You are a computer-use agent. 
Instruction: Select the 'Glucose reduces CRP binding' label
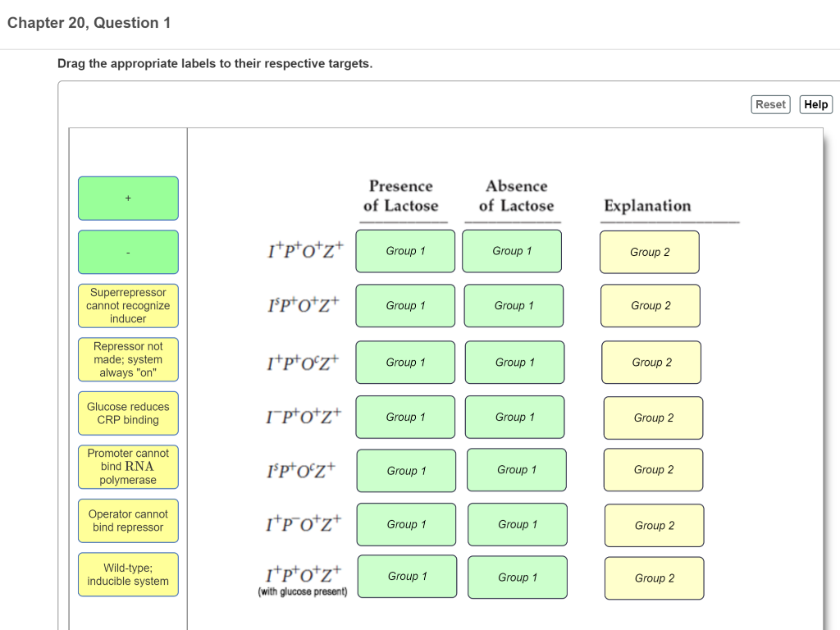coord(128,413)
